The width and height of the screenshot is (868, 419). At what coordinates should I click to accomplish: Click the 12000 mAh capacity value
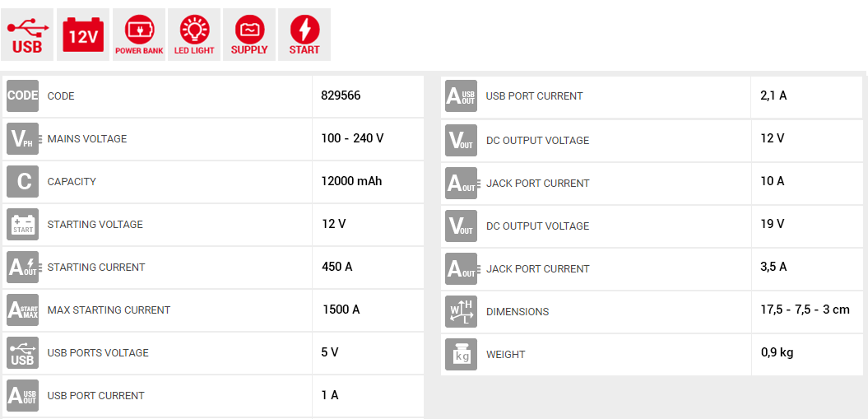click(351, 181)
